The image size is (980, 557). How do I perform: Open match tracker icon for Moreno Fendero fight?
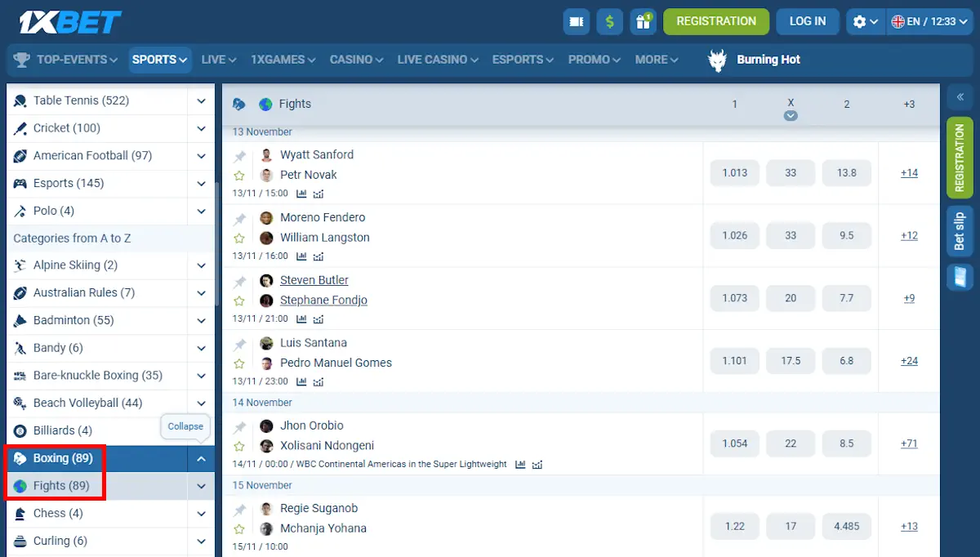coord(318,256)
